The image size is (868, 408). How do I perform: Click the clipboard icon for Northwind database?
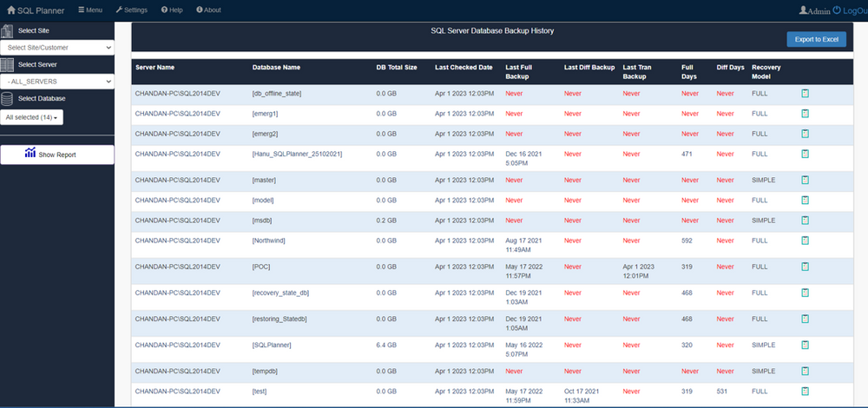[805, 240]
